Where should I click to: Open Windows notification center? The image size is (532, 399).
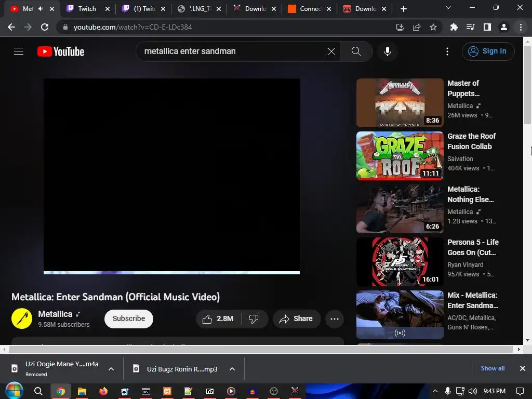pos(520,391)
